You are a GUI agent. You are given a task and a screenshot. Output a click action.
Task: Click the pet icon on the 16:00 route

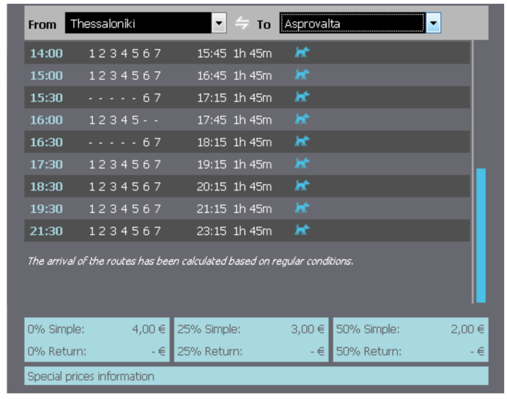coord(302,119)
